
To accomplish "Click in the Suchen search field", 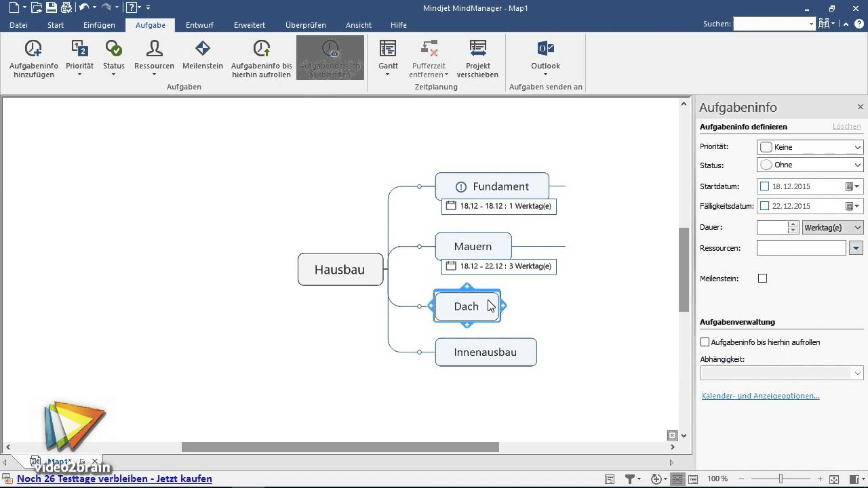I will tap(770, 24).
